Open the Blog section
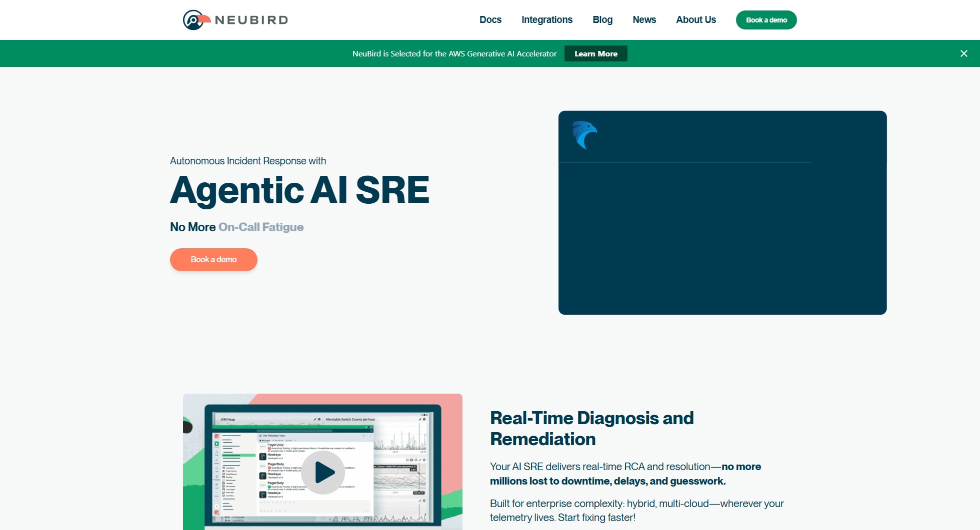Image resolution: width=980 pixels, height=530 pixels. 602,19
